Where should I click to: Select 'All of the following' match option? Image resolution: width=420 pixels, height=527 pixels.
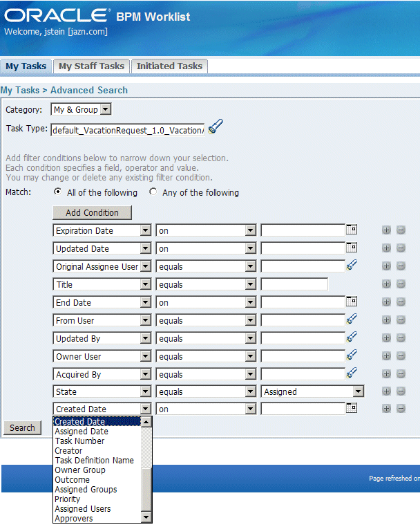pos(58,192)
